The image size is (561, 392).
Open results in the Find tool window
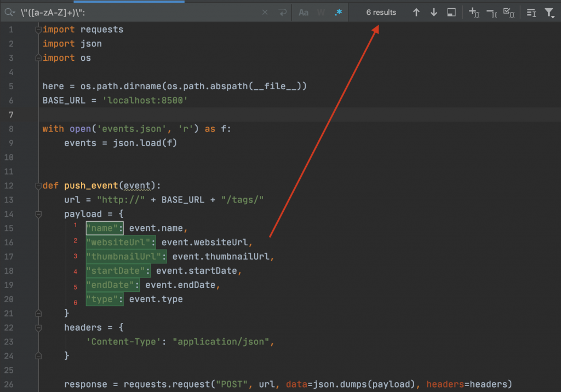(x=451, y=13)
